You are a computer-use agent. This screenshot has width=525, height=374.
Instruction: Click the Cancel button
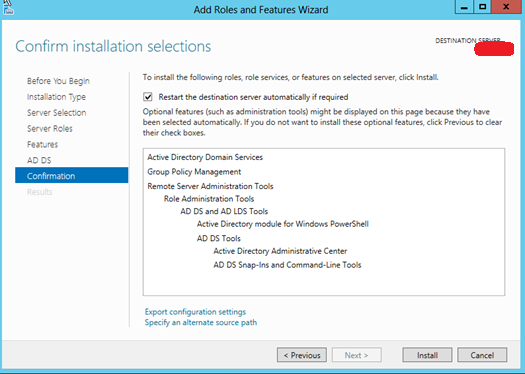click(x=482, y=355)
